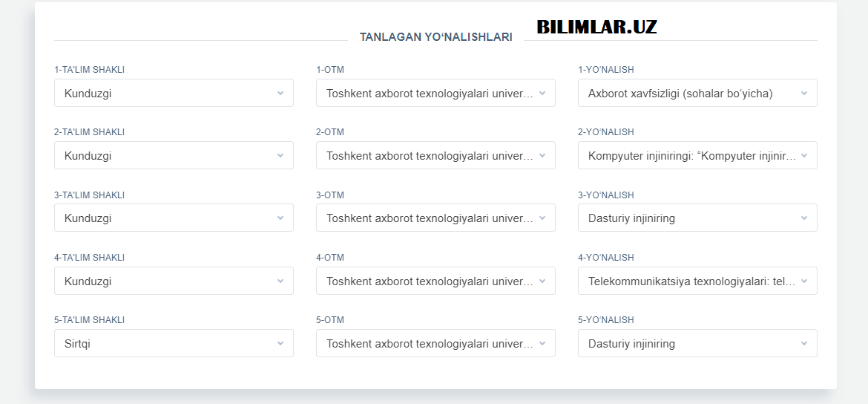The image size is (868, 404).
Task: Open the 2-TA'LIM SHAKLI dropdown
Action: 174,156
